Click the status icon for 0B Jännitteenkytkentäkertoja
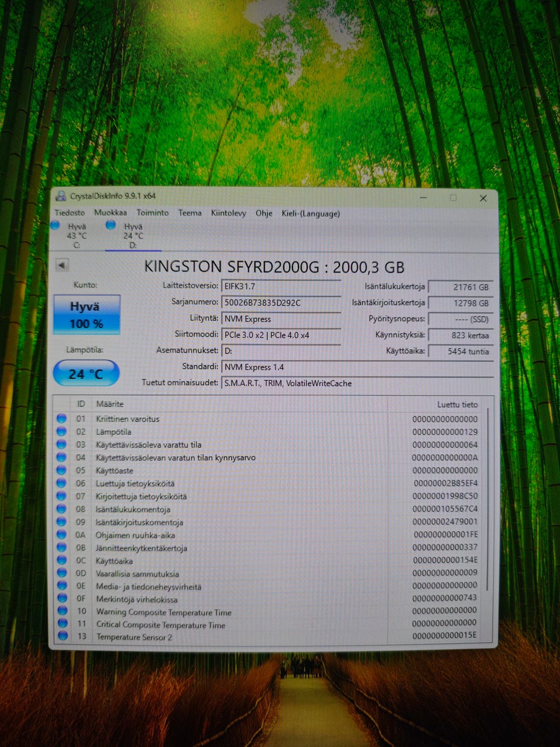This screenshot has width=560, height=747. [x=62, y=547]
